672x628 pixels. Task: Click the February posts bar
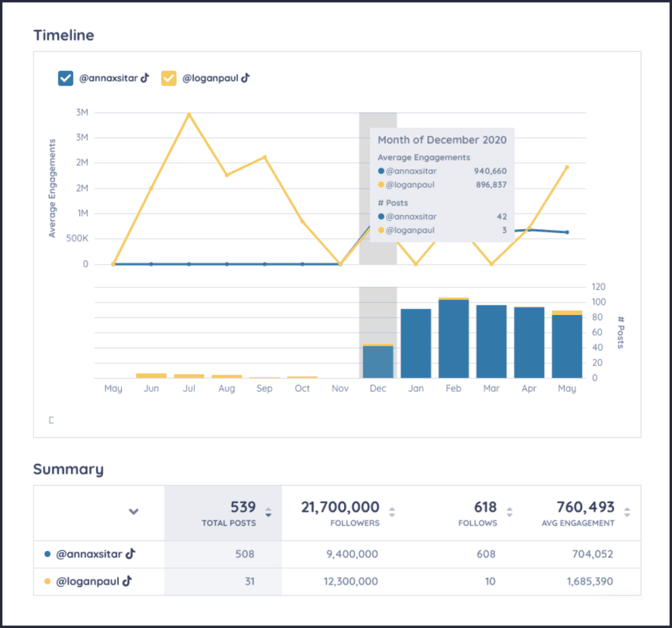(x=454, y=338)
